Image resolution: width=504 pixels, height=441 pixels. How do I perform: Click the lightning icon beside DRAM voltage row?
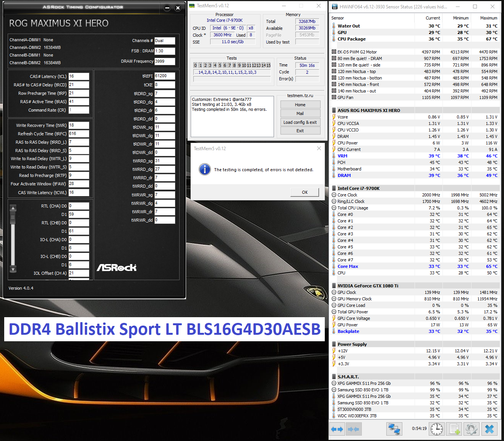(334, 136)
